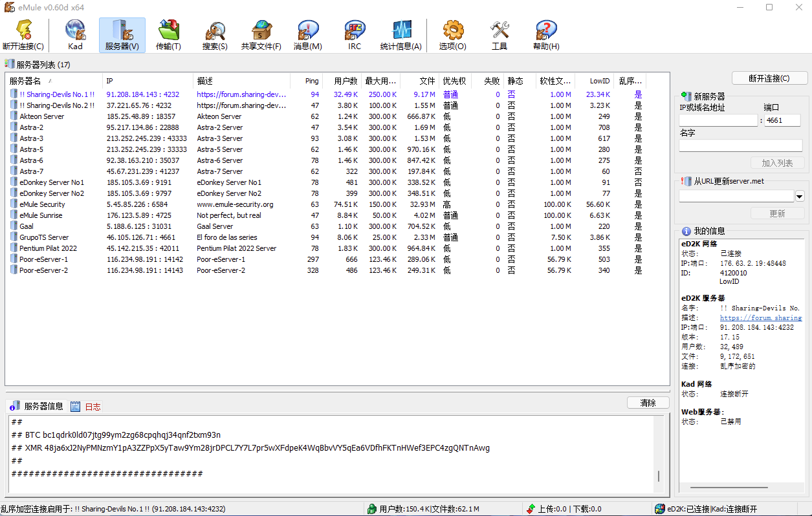Click the BTC address line in log
Image resolution: width=812 pixels, height=516 pixels.
pyautogui.click(x=116, y=435)
